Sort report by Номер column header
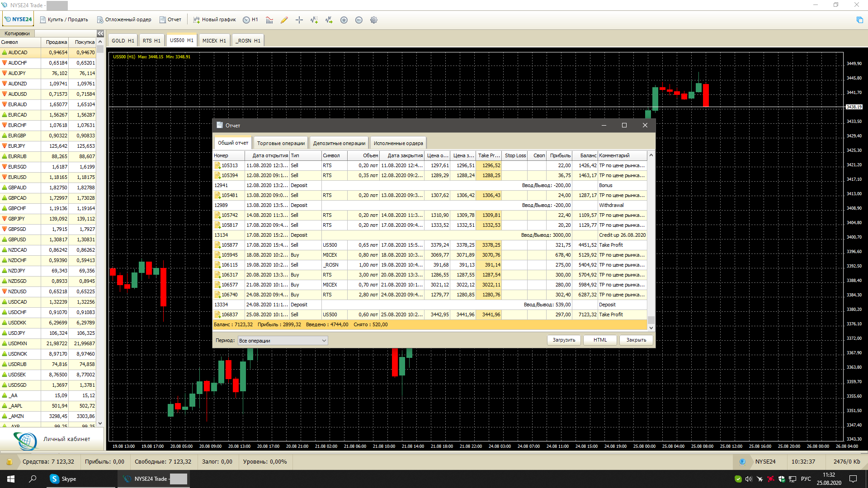 coord(229,155)
